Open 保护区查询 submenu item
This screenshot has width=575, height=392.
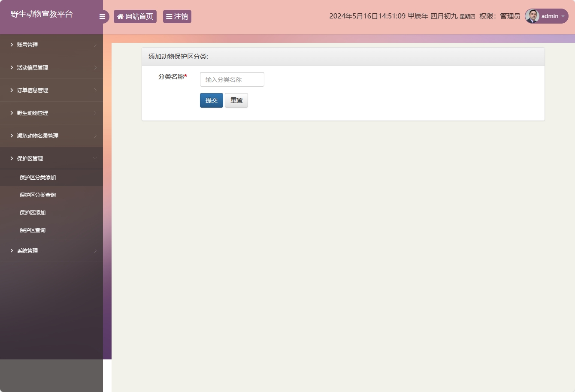pos(33,230)
